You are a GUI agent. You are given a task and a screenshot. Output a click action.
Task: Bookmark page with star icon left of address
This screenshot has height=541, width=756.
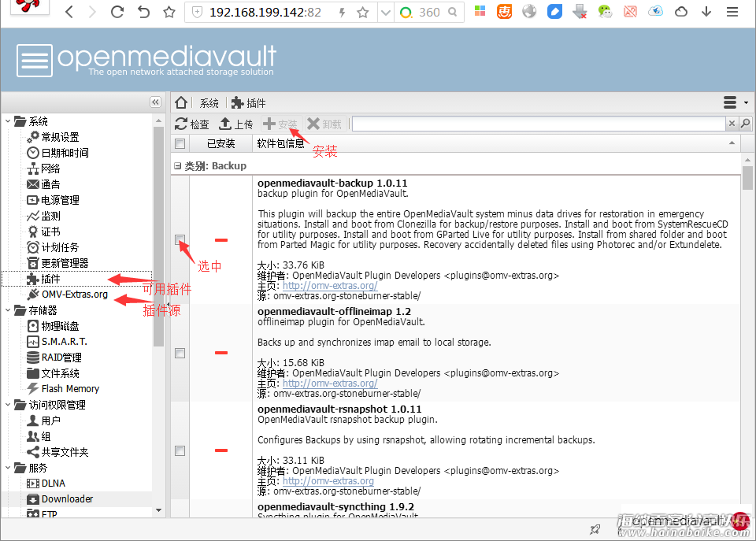(x=169, y=12)
